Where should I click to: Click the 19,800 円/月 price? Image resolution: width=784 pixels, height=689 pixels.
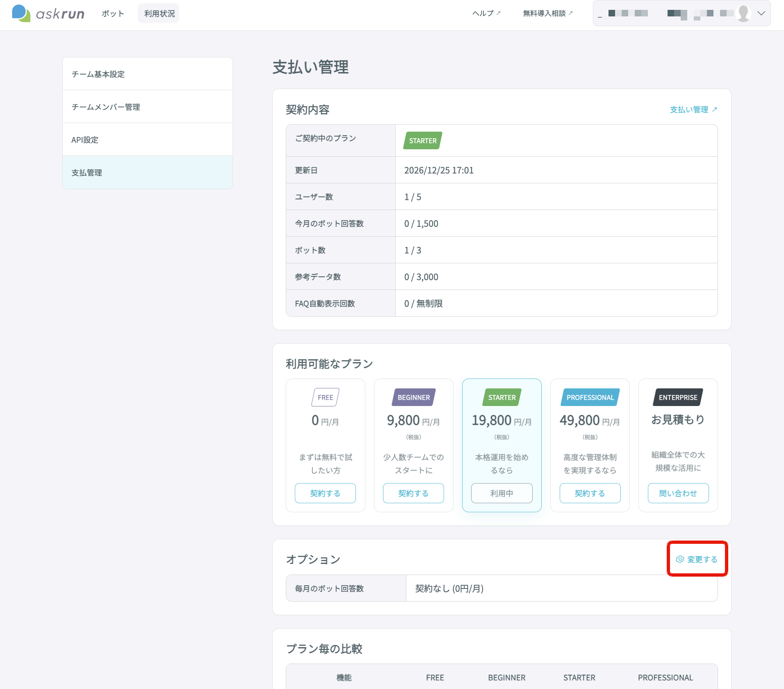click(x=501, y=420)
